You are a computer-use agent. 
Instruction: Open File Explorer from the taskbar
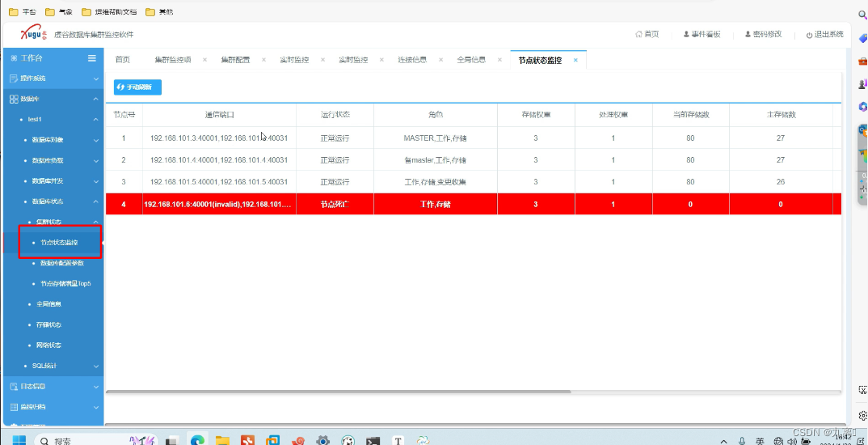pyautogui.click(x=222, y=441)
